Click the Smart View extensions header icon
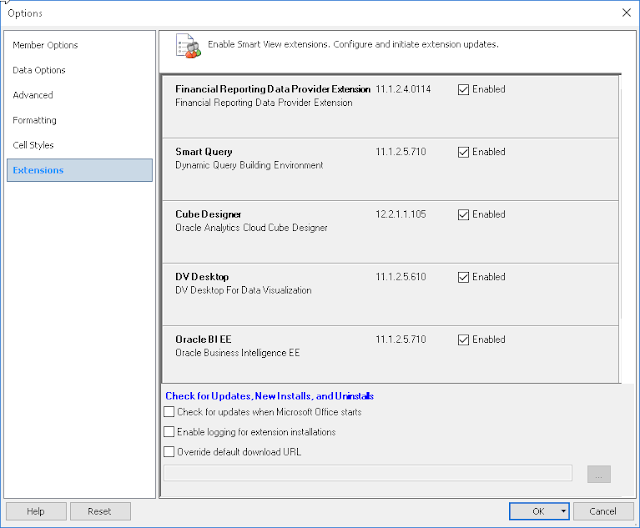This screenshot has width=640, height=528. [x=188, y=46]
